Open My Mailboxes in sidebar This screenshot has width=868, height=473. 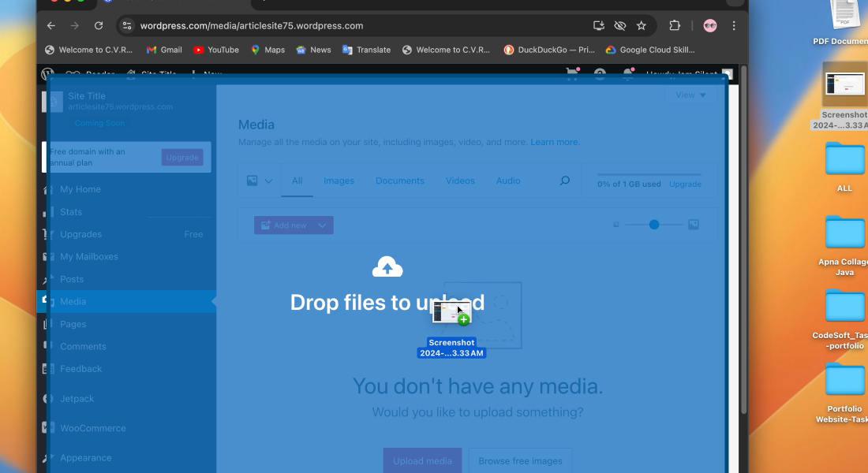click(x=88, y=257)
